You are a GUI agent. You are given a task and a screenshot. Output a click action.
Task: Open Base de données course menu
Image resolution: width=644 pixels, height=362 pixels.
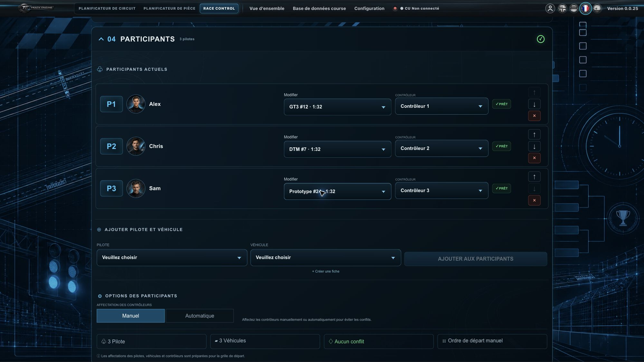coord(319,8)
